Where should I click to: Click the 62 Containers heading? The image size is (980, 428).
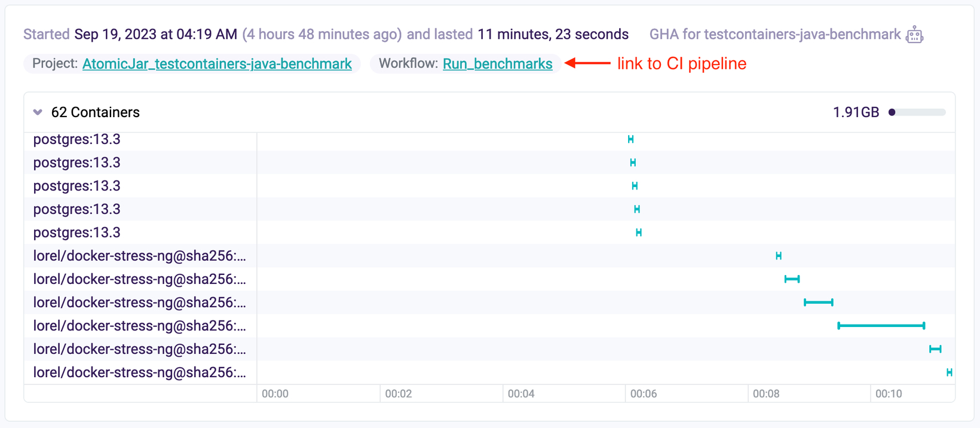(x=96, y=112)
